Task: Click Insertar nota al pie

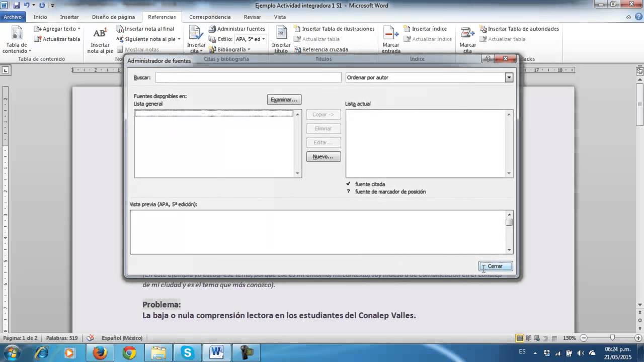Action: [100, 40]
